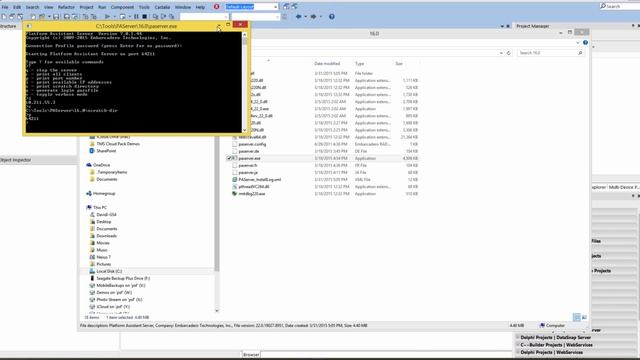Open the Tools menu
Viewport: 640px width, 360px height.
144,7
